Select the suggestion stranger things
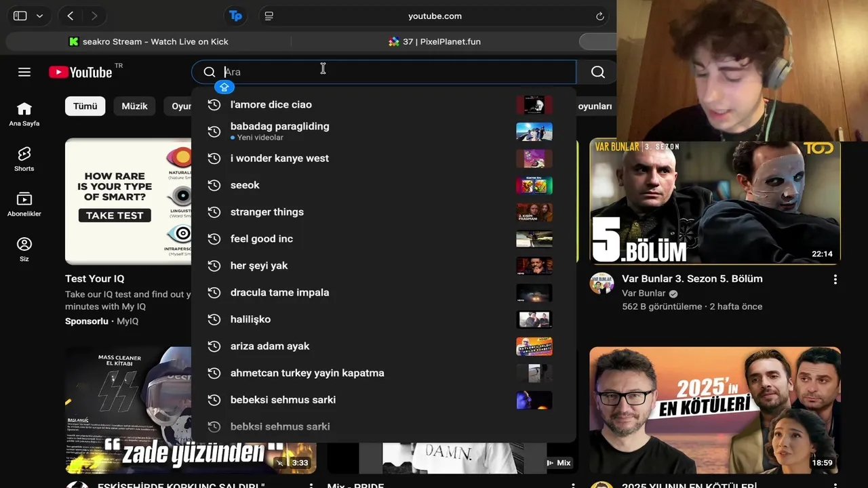The width and height of the screenshot is (868, 488). point(384,211)
